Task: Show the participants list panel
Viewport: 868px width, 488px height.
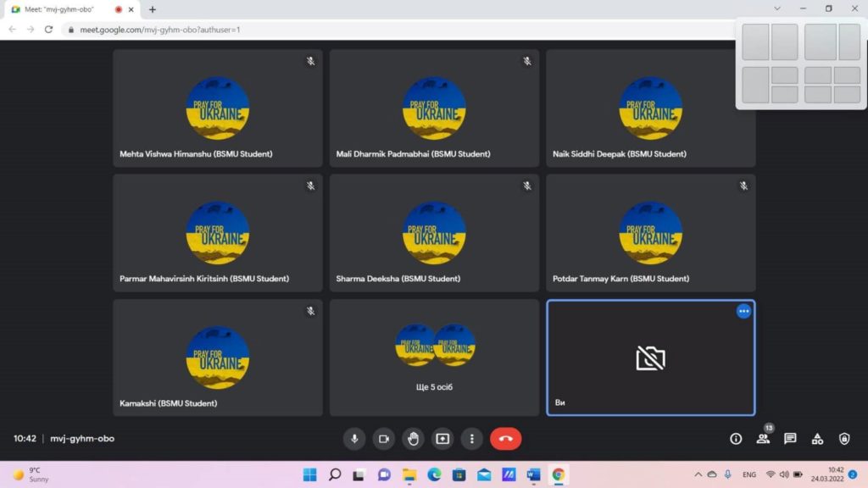Action: [x=763, y=439]
